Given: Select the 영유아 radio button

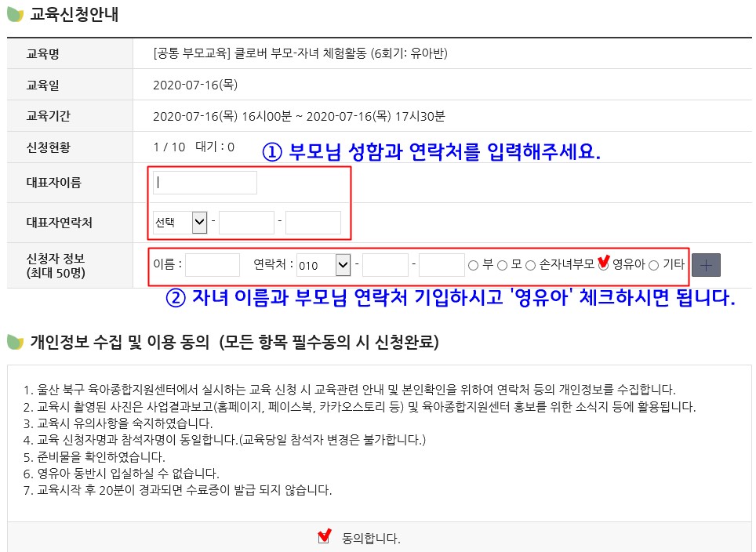Looking at the screenshot, I should 603,266.
